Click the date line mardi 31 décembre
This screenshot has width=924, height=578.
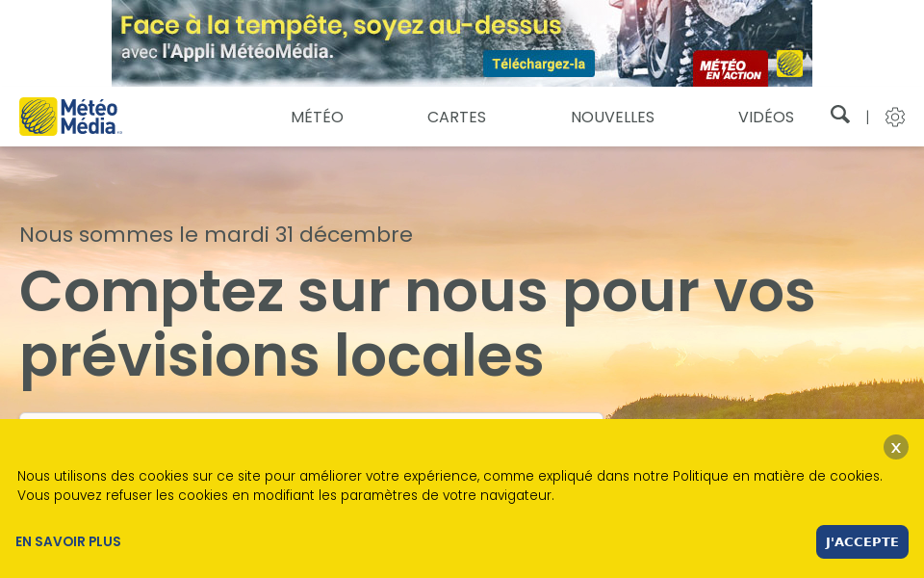[216, 234]
